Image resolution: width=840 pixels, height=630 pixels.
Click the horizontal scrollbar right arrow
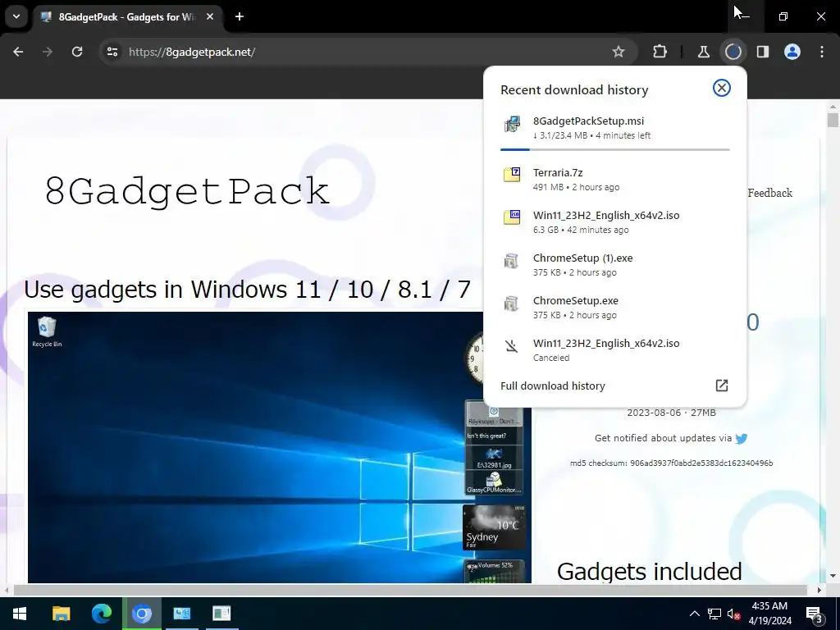819,590
